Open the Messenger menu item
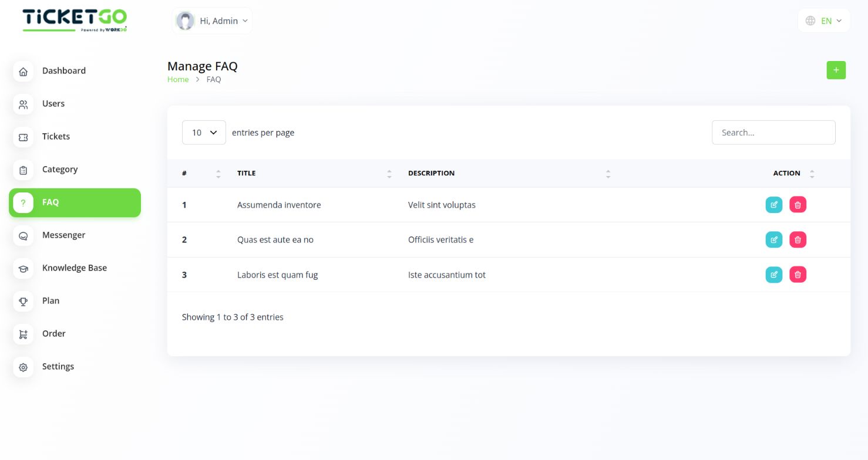 tap(63, 235)
